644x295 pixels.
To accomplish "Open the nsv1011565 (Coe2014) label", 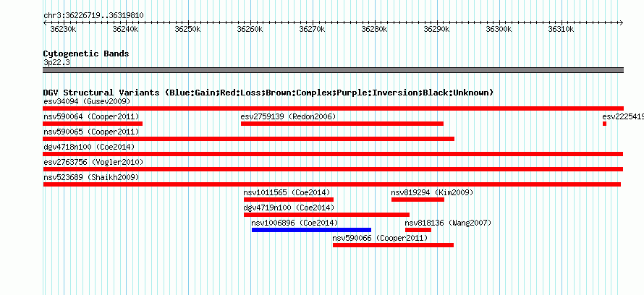I will (x=287, y=192).
